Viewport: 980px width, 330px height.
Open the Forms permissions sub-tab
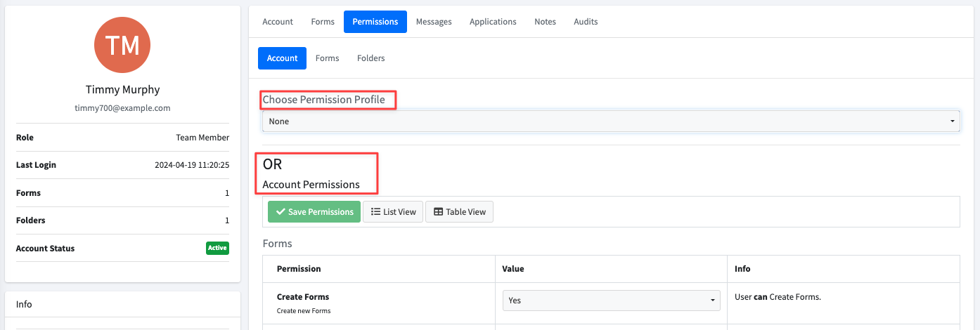(x=327, y=58)
